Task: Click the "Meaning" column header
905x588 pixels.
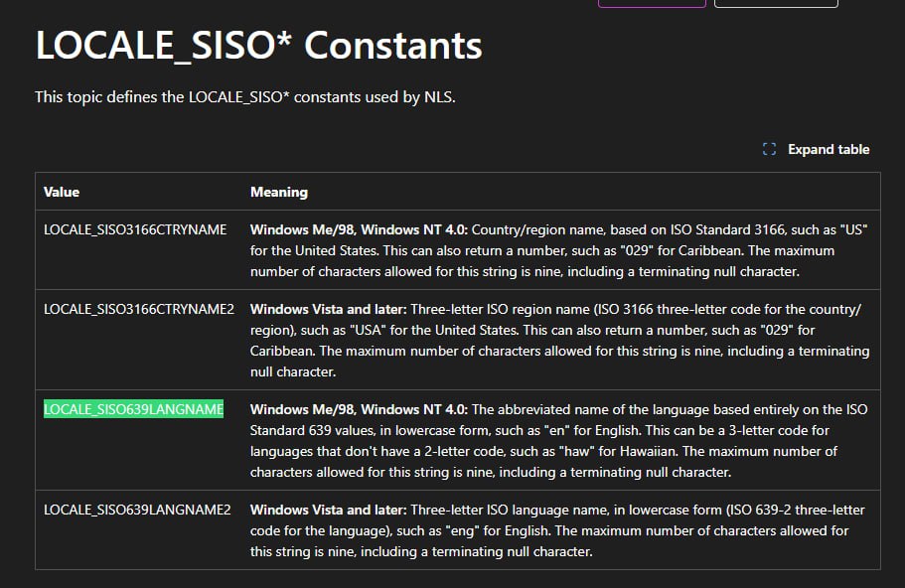Action: click(278, 192)
